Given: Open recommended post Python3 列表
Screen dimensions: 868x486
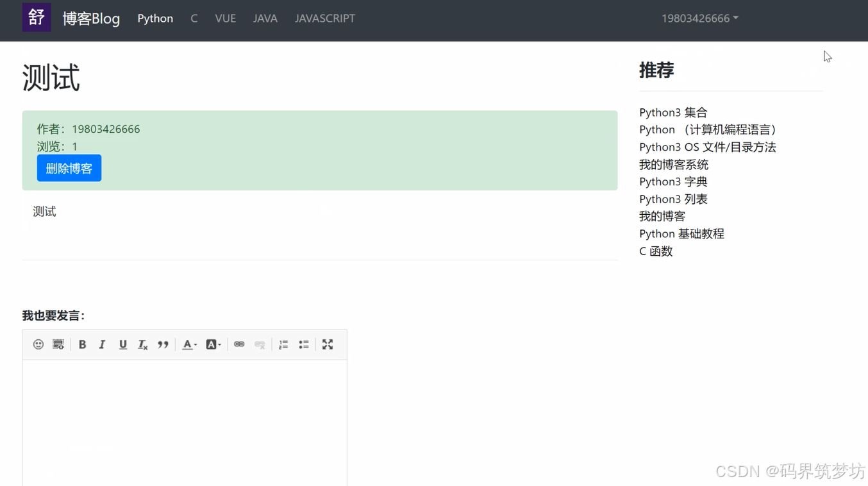Looking at the screenshot, I should coord(673,199).
